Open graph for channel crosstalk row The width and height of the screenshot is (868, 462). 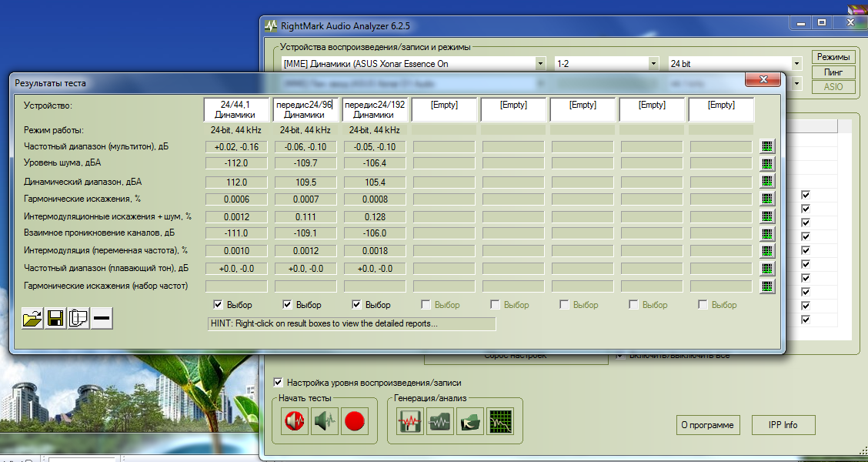[x=766, y=233]
